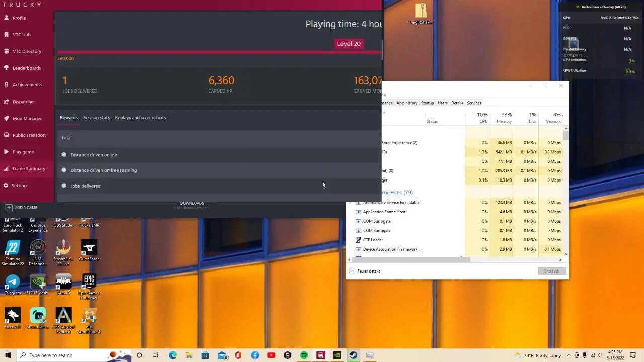The image size is (644, 362).
Task: Select the Farming Simulator 22 desktop icon
Action: (x=13, y=253)
